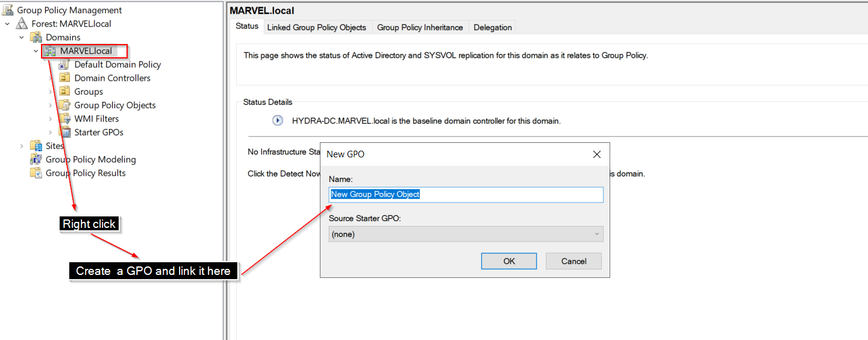Switch to the Delegation tab
The width and height of the screenshot is (868, 340).
point(493,27)
